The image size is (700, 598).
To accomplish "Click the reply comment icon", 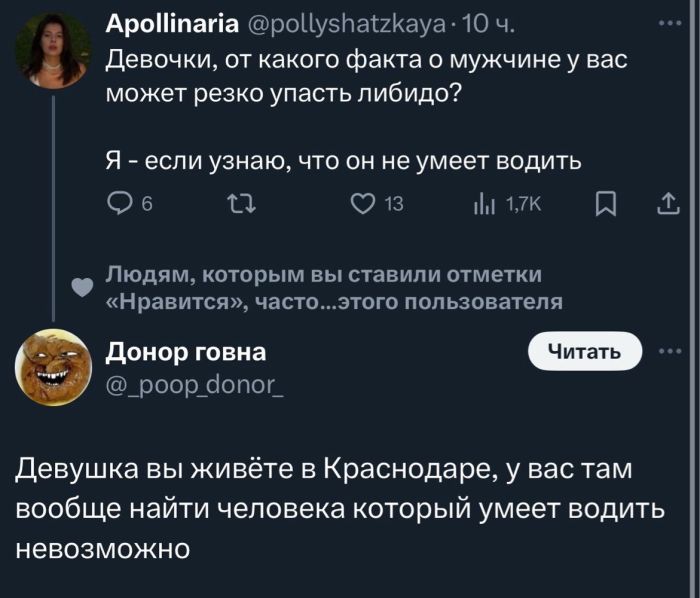I will 119,205.
